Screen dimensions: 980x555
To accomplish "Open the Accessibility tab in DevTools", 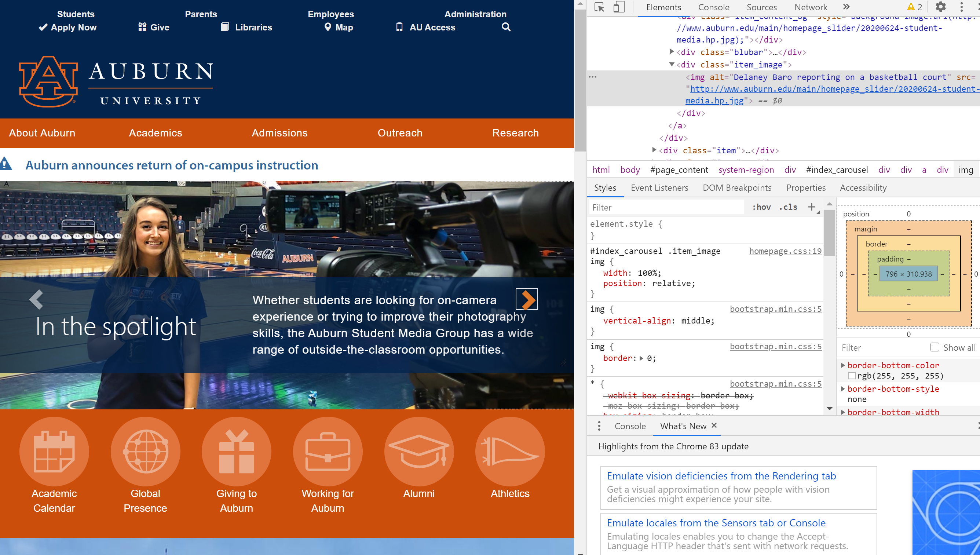I will coord(864,187).
